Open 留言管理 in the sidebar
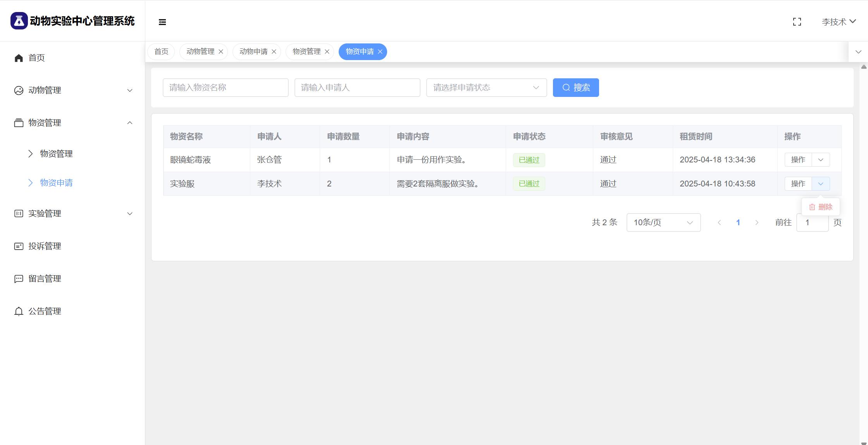868x445 pixels. 45,279
